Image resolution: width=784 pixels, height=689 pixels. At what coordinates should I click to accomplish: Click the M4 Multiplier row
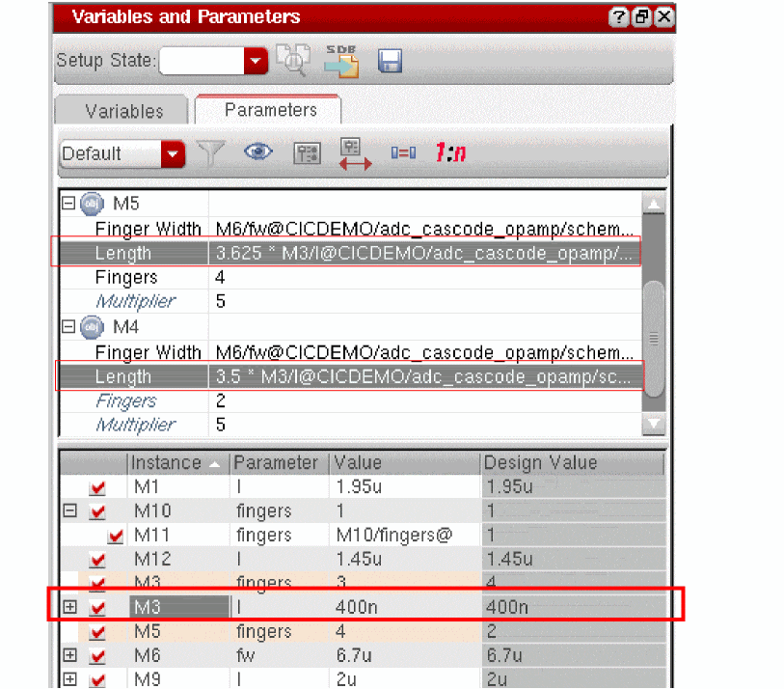coord(350,425)
